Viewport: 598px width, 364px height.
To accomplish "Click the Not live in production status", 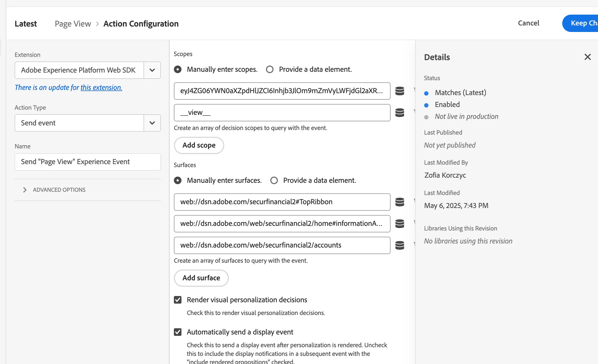I will coord(466,116).
